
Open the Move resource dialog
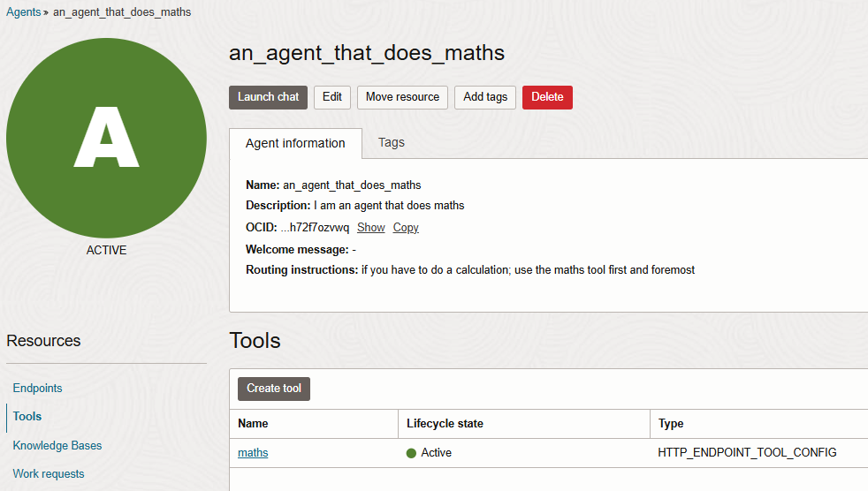pyautogui.click(x=402, y=97)
